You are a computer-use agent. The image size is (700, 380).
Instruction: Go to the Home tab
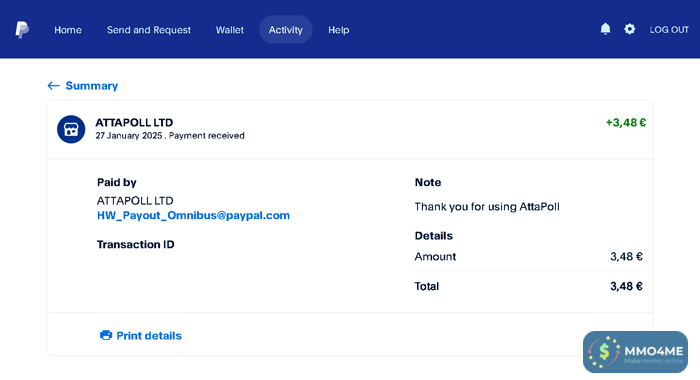[x=68, y=30]
